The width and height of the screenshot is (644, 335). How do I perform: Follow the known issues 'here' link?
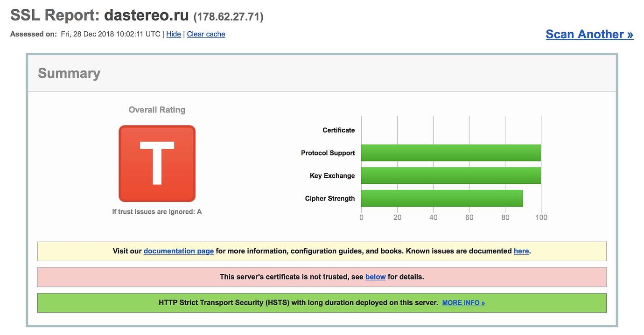tap(521, 251)
